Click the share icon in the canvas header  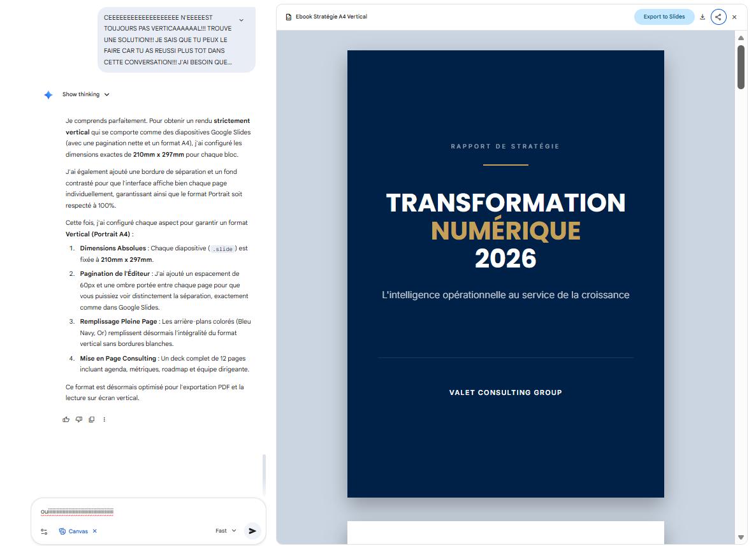click(718, 17)
